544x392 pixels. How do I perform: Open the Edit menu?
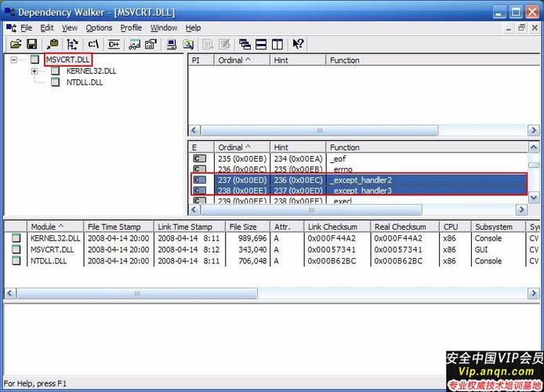(x=47, y=27)
